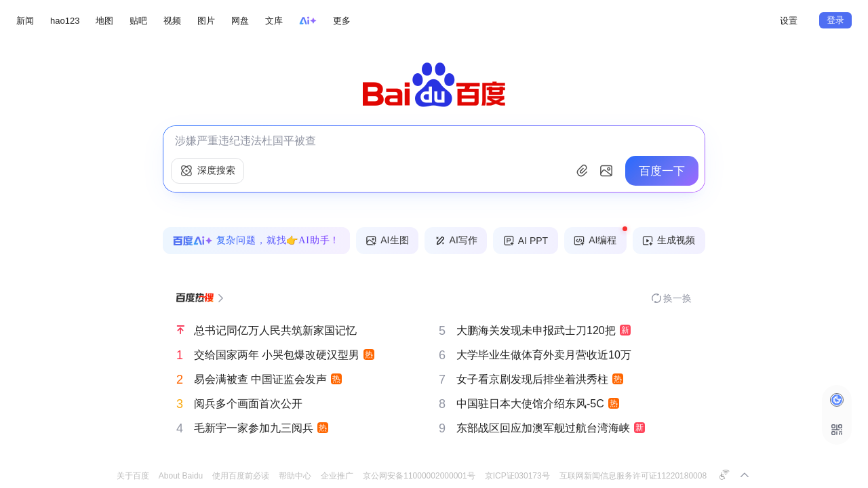Open 总书记同亿万人民共筑新家国记忆 headline
The image size is (868, 488).
(275, 331)
